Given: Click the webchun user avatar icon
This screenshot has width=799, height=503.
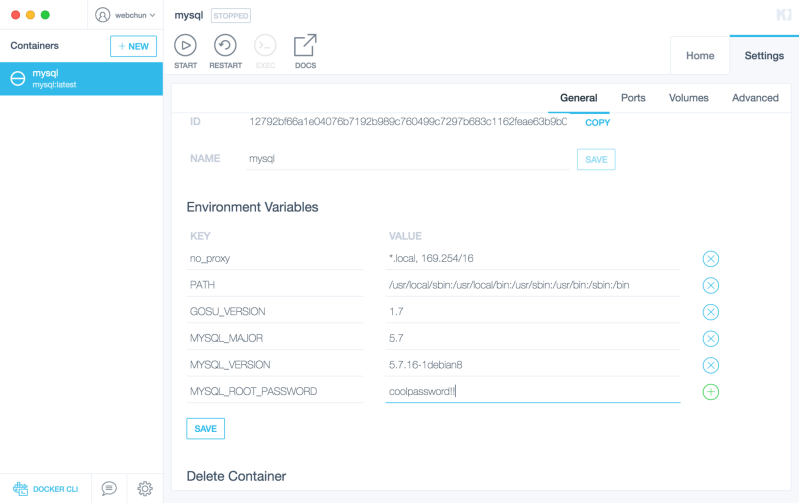Looking at the screenshot, I should coord(102,15).
